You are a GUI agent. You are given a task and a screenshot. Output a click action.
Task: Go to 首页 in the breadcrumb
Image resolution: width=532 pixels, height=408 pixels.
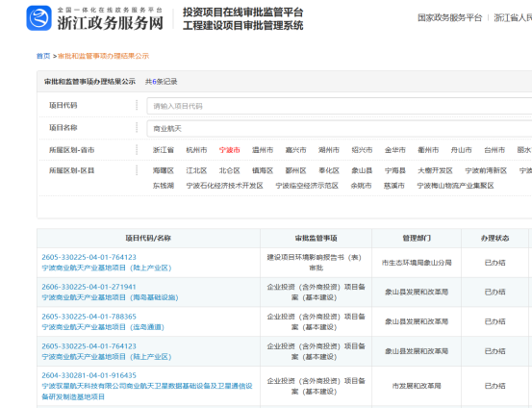pos(43,56)
